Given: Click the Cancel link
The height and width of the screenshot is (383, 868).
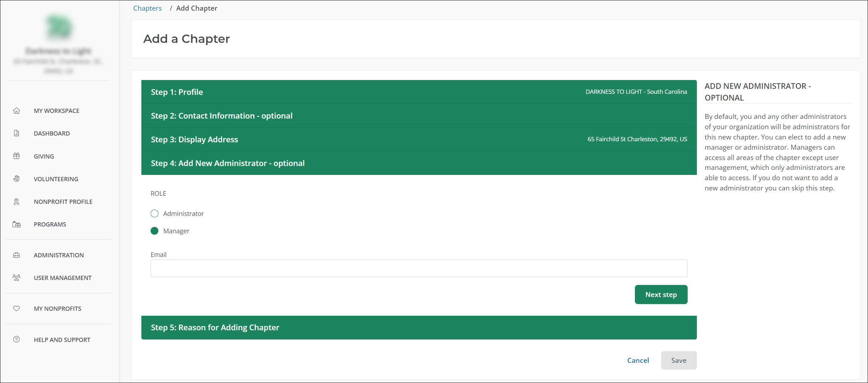Looking at the screenshot, I should click(638, 360).
